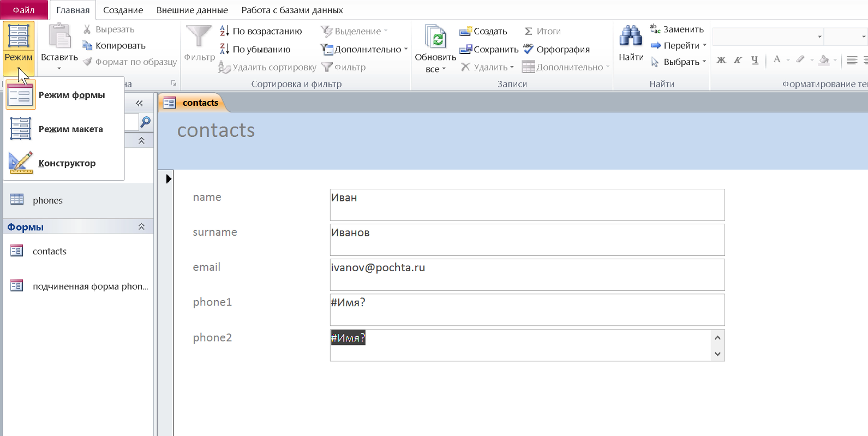Switch to Главная ribbon tab

point(73,10)
